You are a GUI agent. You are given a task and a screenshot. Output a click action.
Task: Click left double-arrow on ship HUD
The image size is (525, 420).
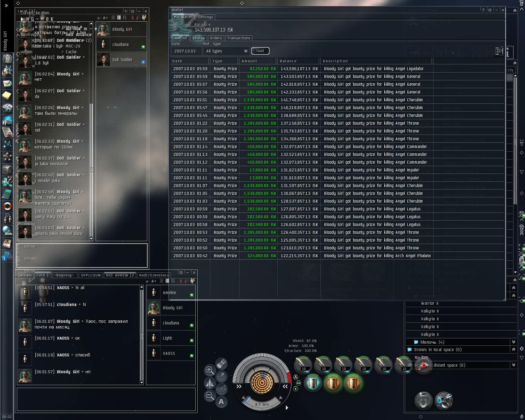coord(239,386)
